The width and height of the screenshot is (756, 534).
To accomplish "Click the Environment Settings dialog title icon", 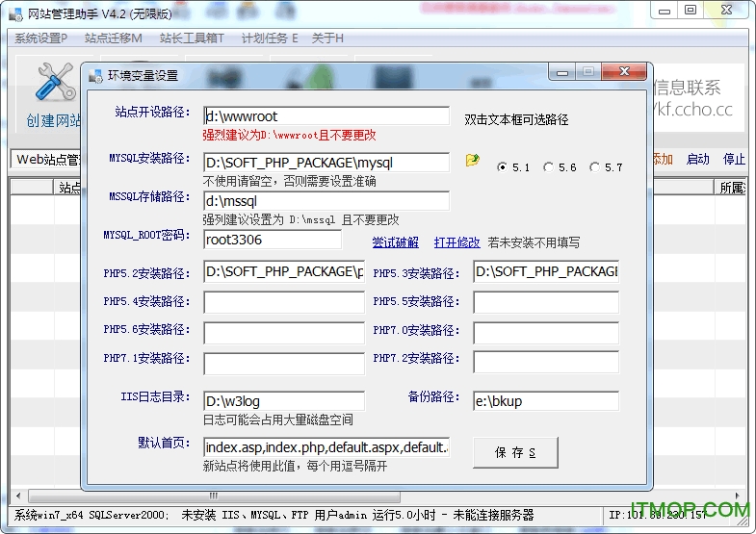I will pyautogui.click(x=95, y=76).
